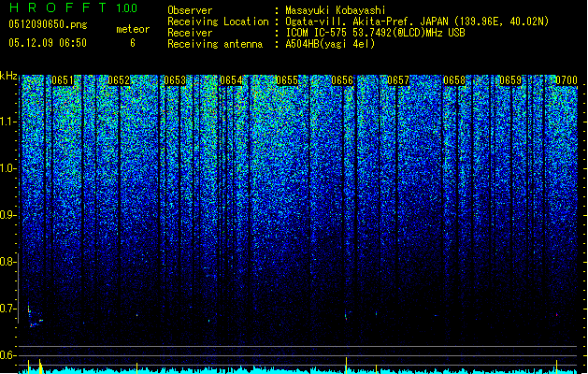Click the 1.0 kHz axis label
This screenshot has width=588, height=374.
click(x=8, y=168)
